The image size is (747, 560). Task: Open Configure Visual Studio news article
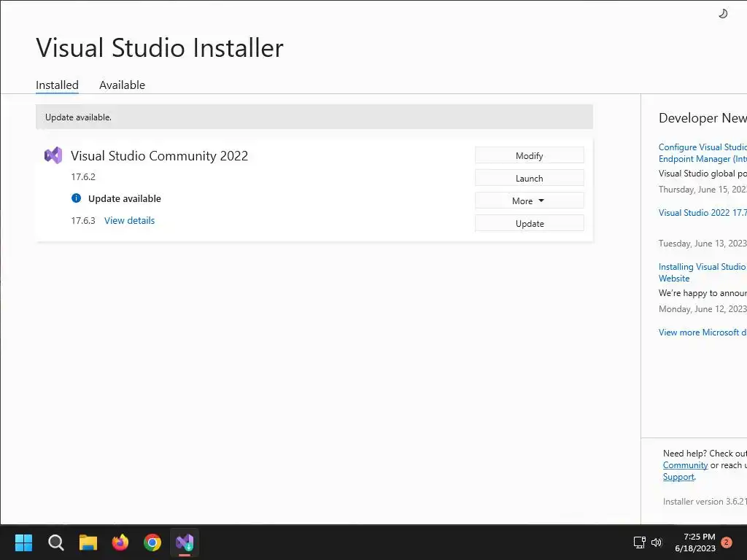click(703, 153)
